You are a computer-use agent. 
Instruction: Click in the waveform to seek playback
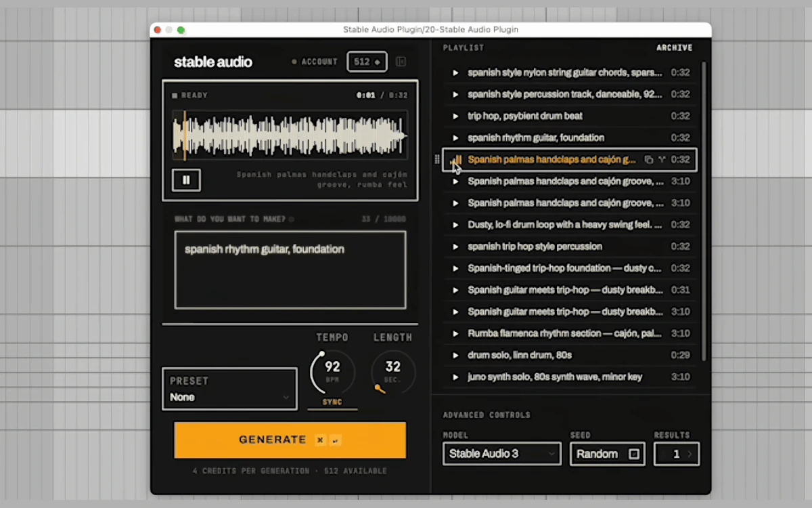(290, 135)
